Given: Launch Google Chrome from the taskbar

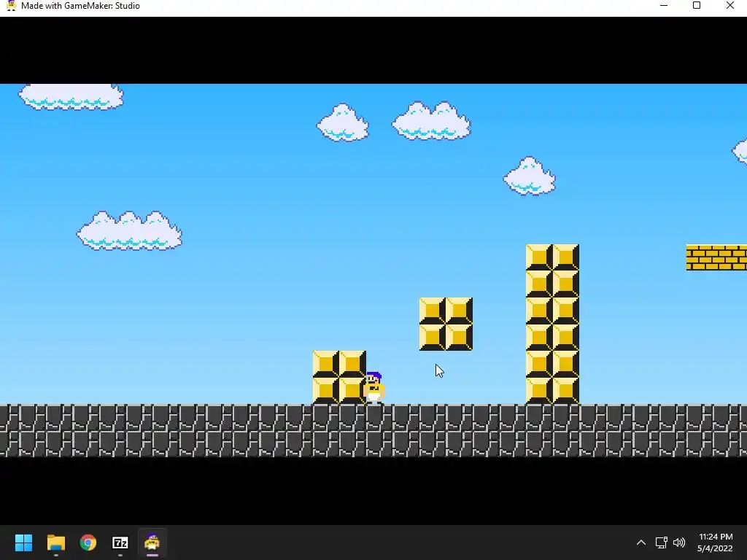Looking at the screenshot, I should coord(88,542).
